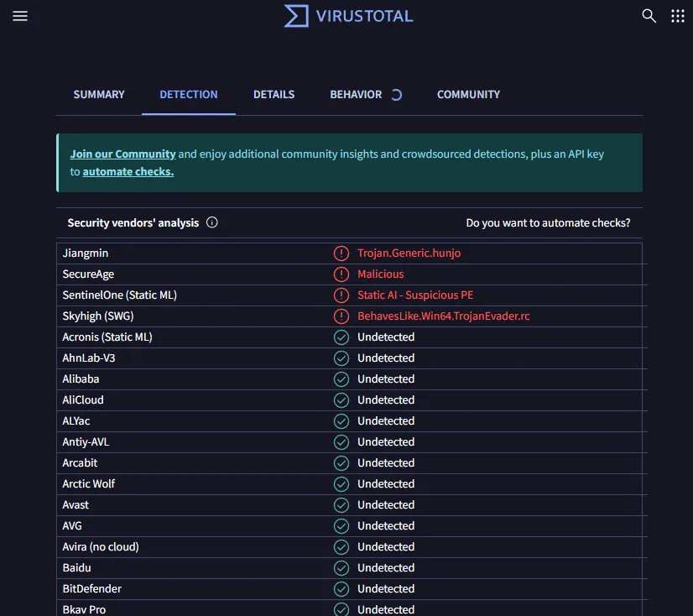
Task: Click info icon beside Security vendors' analysis
Action: pos(212,222)
